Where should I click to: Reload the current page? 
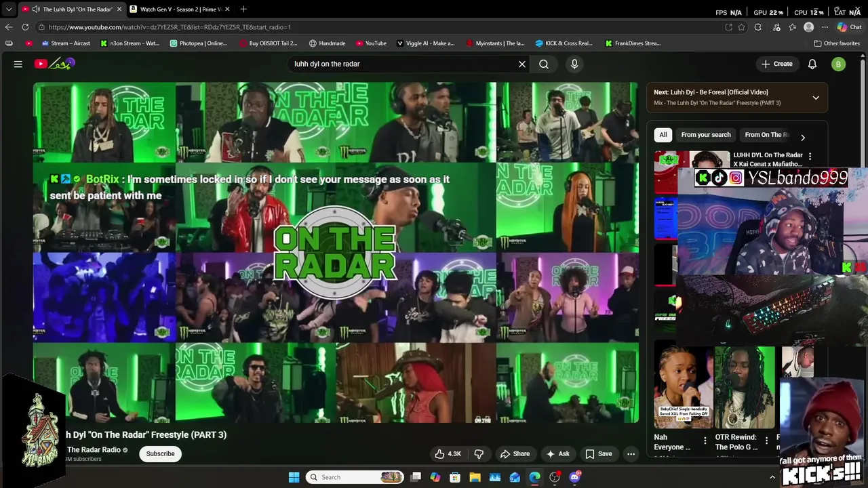[25, 27]
